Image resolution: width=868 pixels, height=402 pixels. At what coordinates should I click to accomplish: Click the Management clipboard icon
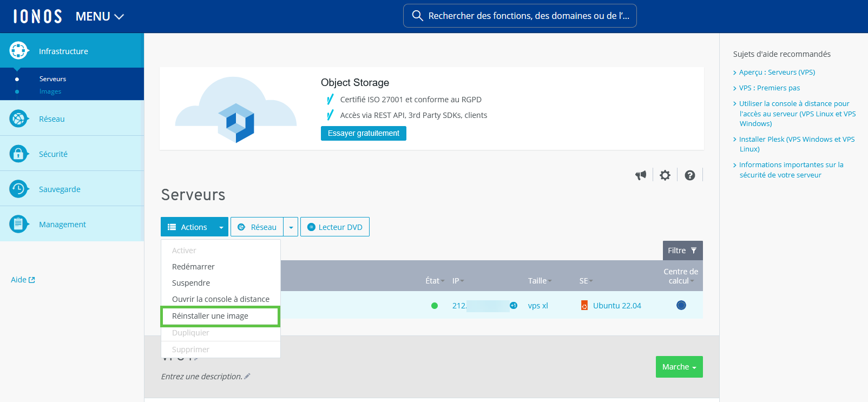click(18, 224)
